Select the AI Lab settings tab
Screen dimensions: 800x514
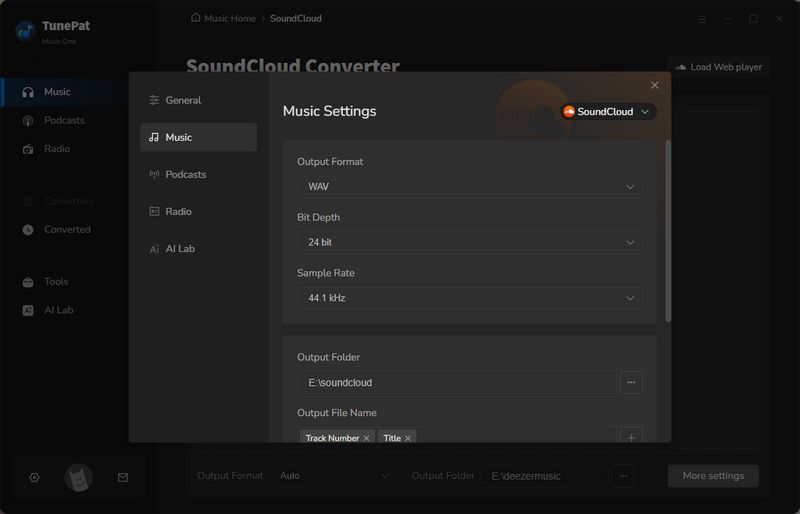point(179,248)
